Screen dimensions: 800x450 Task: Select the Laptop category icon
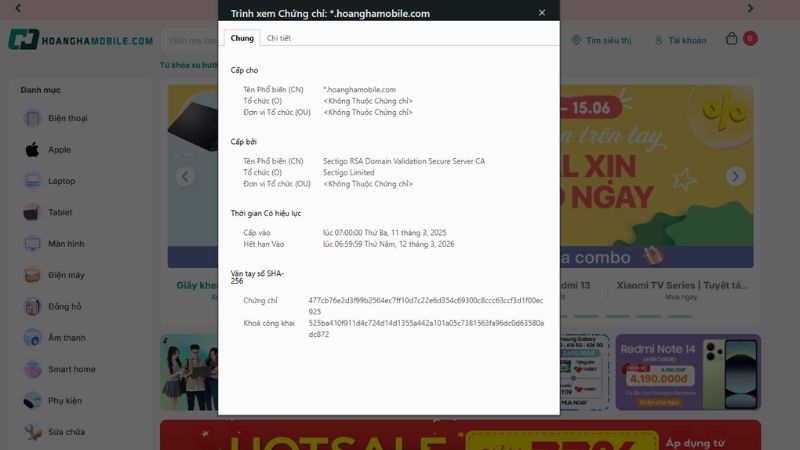point(33,181)
